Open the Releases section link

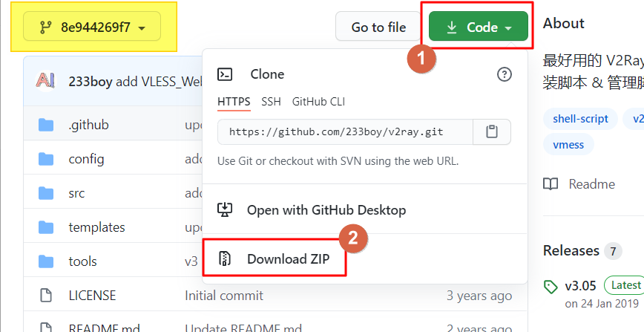[571, 251]
